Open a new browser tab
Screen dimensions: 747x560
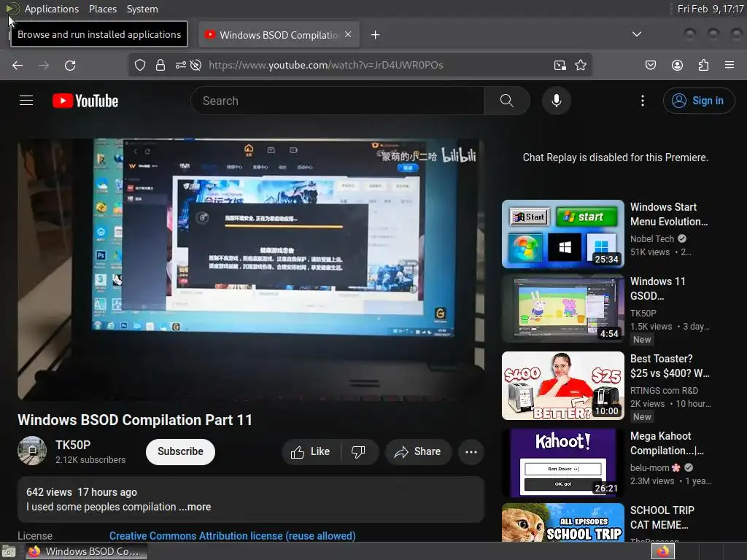click(x=376, y=35)
